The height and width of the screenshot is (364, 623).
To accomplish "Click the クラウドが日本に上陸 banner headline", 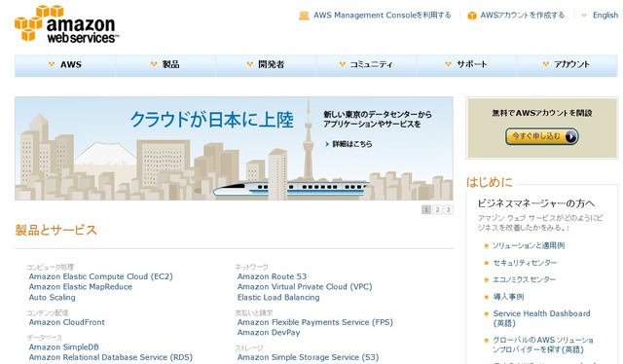I will point(212,119).
